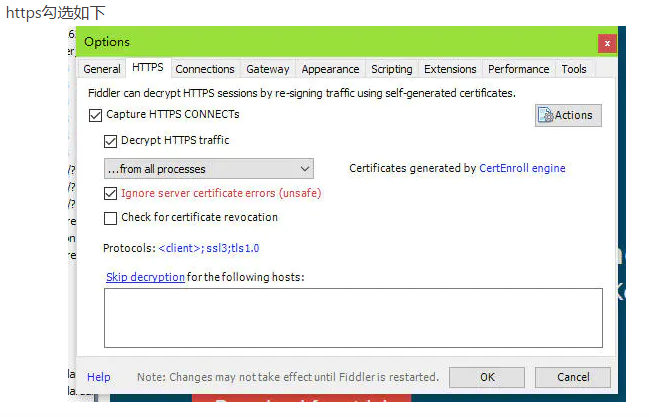This screenshot has width=649, height=417.
Task: Uncheck Decrypt HTTPS traffic
Action: [x=111, y=141]
